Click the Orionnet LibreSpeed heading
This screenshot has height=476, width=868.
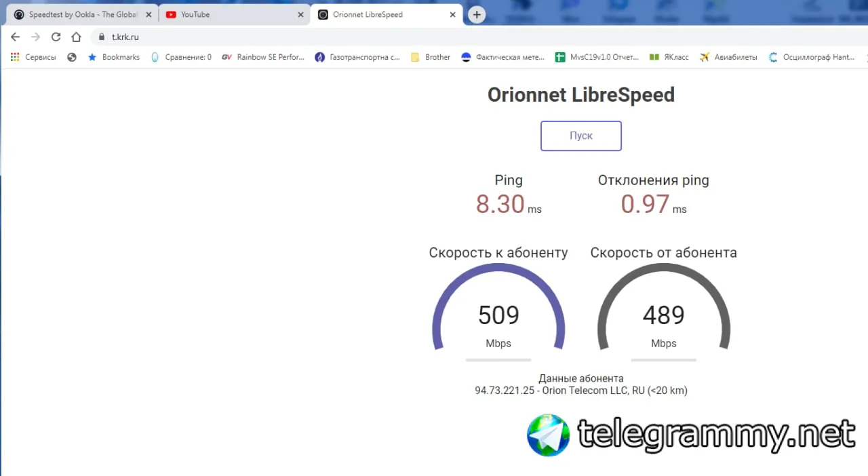(581, 95)
